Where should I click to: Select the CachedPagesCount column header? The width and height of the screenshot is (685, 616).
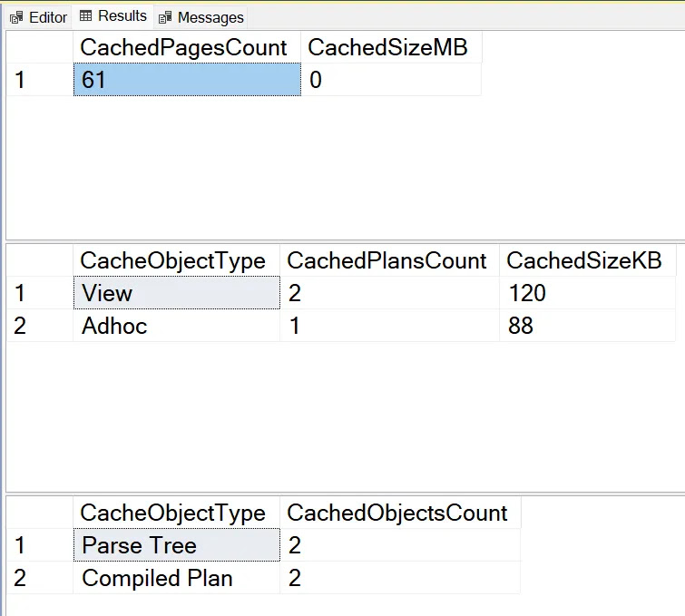[x=187, y=47]
